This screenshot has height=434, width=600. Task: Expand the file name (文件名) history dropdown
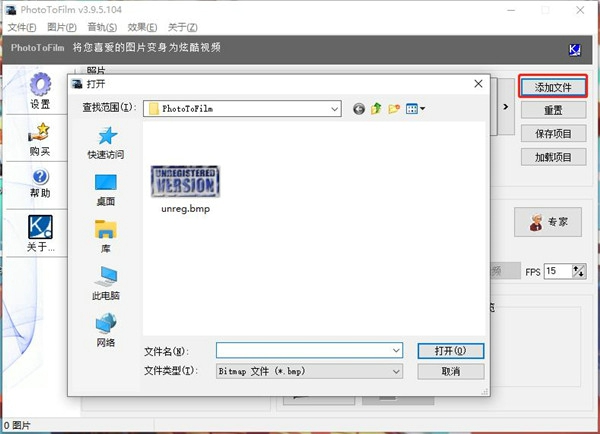click(397, 351)
